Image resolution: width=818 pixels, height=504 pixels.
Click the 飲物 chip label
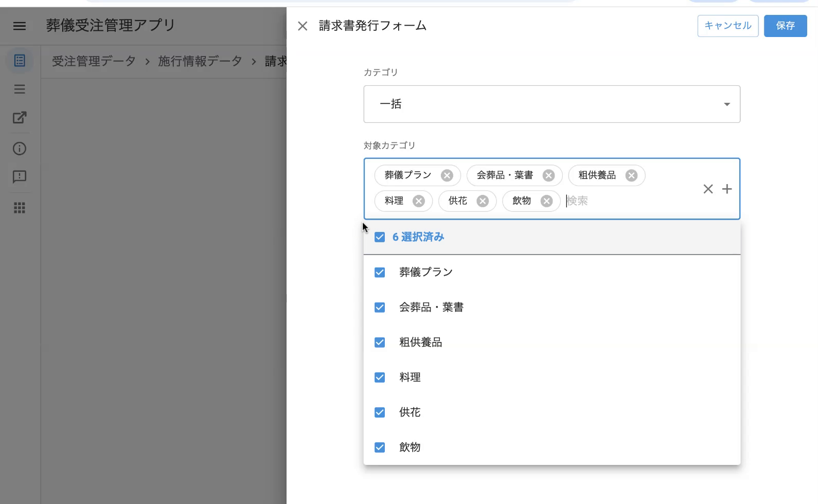522,201
